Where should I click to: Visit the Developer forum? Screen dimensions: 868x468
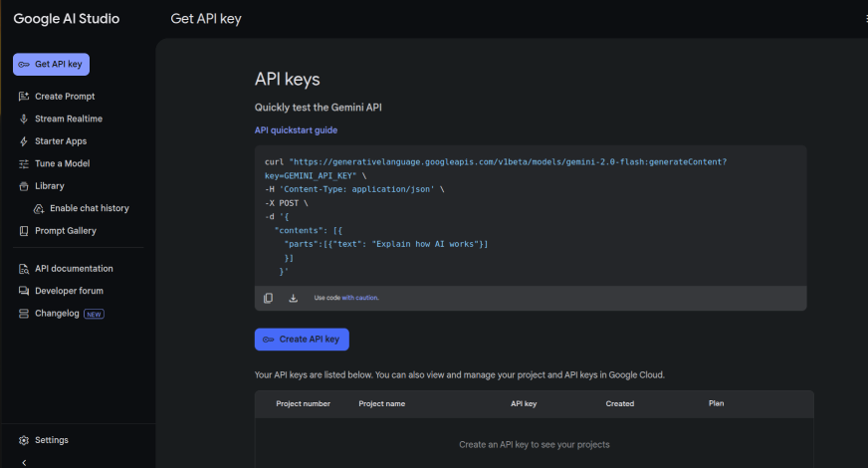(x=69, y=291)
